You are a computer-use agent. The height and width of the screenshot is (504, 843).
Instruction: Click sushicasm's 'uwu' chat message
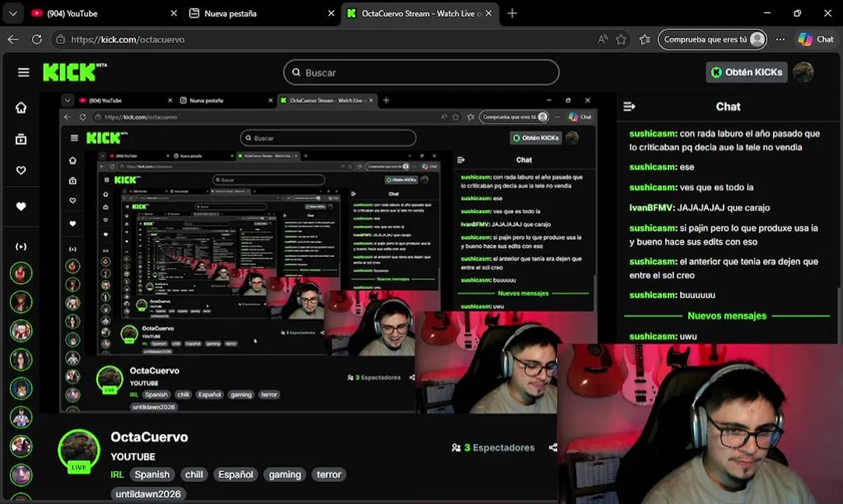(663, 337)
